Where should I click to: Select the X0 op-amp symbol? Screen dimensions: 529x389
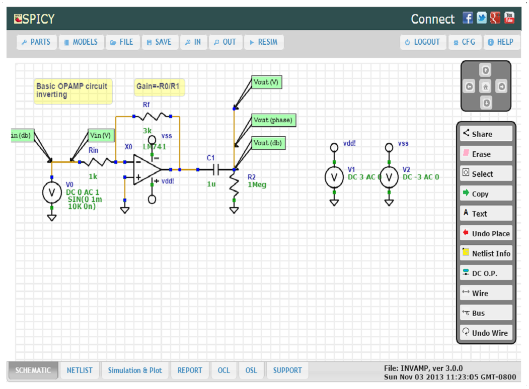[147, 169]
